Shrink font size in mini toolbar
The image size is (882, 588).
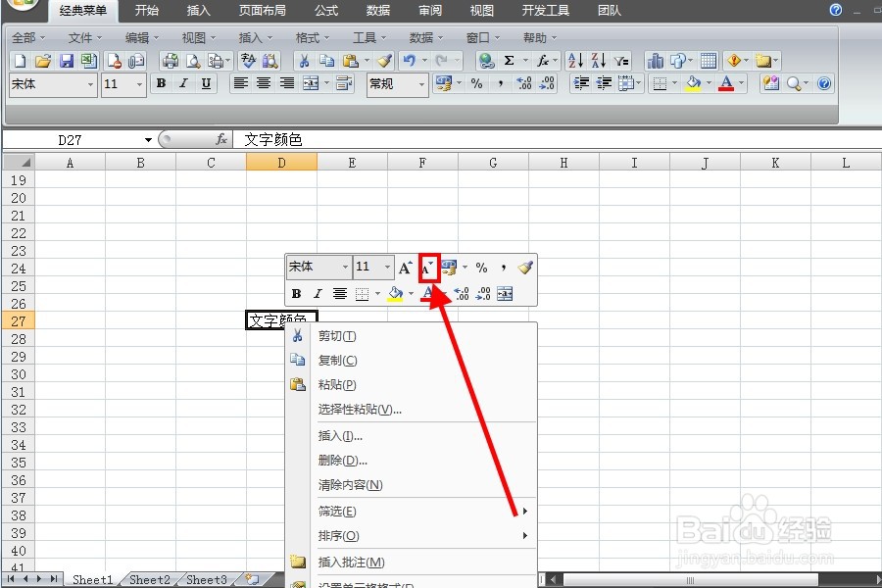click(428, 268)
